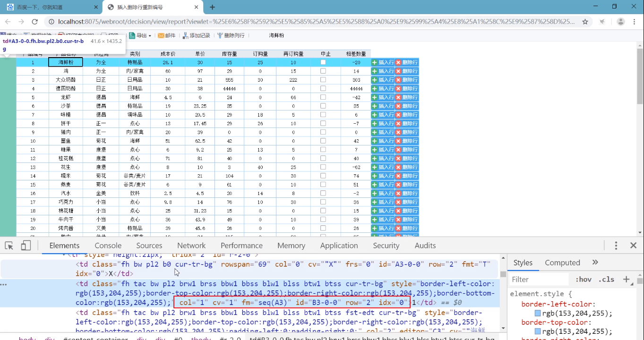644x340 pixels.
Task: Open the Memory tab in DevTools
Action: pyautogui.click(x=291, y=246)
